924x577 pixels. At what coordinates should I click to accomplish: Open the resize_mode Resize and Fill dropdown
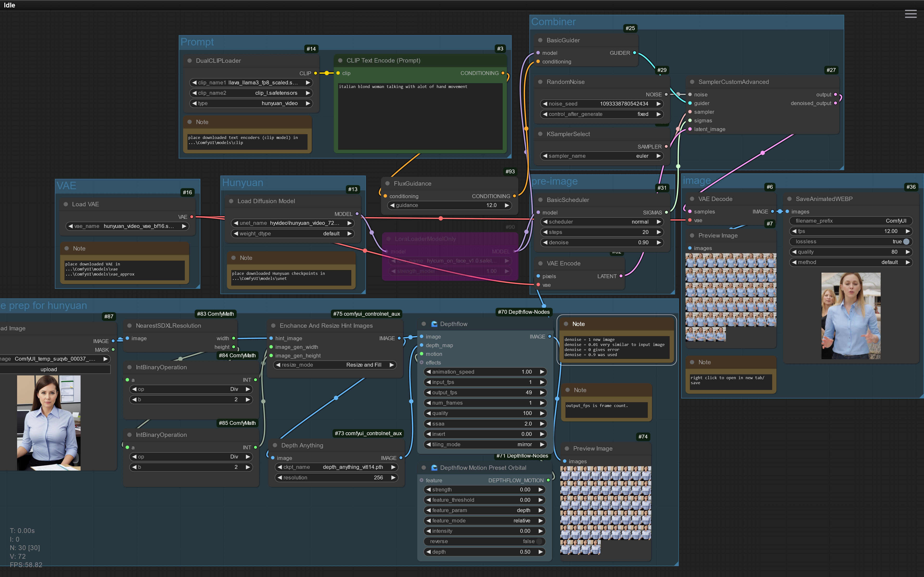[335, 365]
